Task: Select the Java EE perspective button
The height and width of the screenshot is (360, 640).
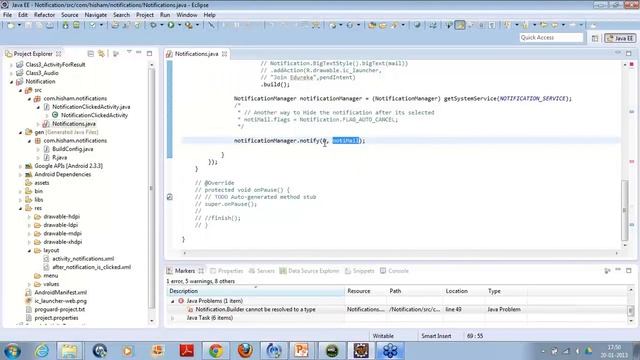Action: pyautogui.click(x=620, y=38)
